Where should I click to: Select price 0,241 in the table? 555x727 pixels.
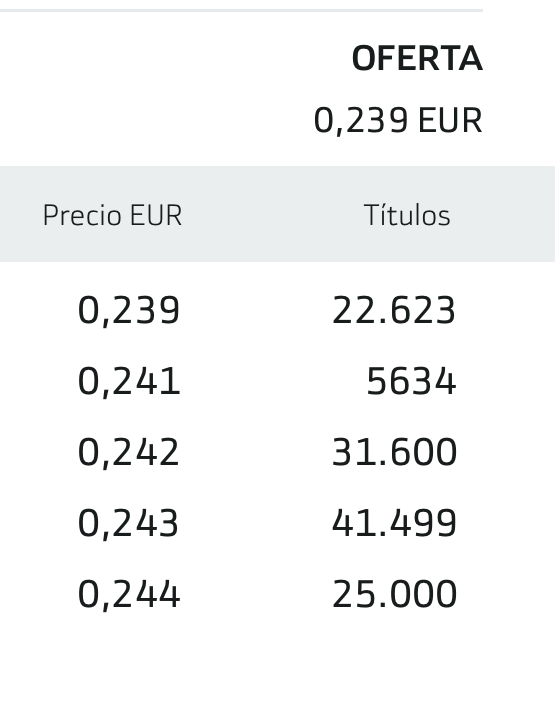pos(128,382)
